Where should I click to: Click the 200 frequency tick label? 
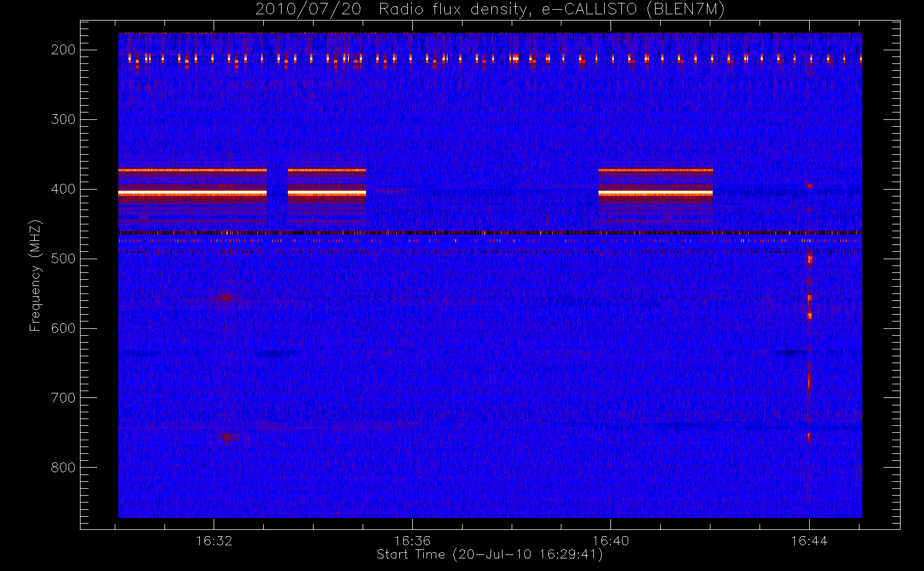tap(63, 50)
